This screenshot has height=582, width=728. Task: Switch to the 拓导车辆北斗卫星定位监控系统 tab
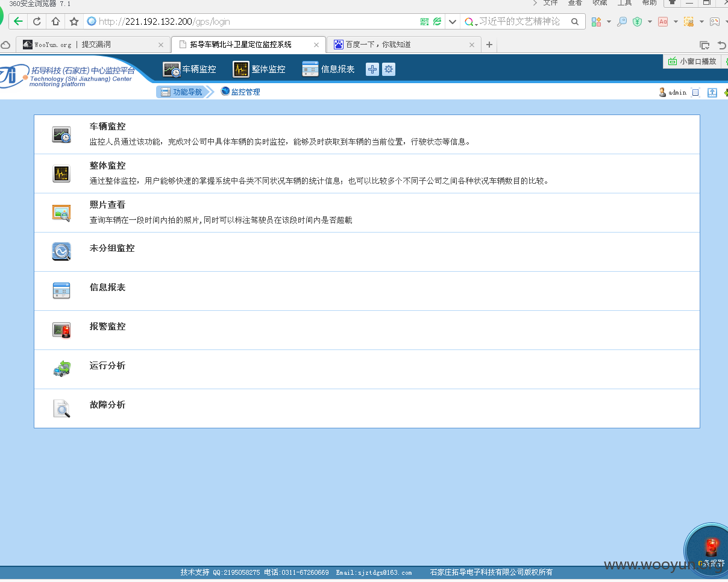(x=249, y=45)
